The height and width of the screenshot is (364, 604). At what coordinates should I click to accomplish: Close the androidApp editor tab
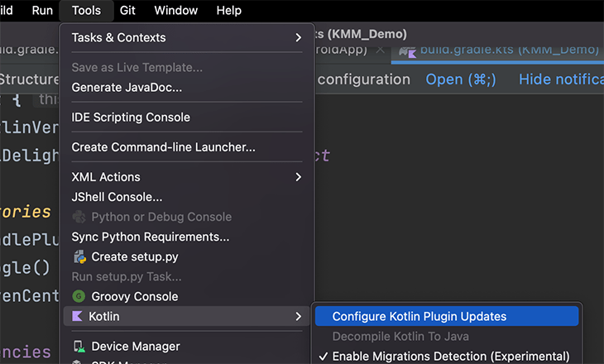(x=381, y=50)
